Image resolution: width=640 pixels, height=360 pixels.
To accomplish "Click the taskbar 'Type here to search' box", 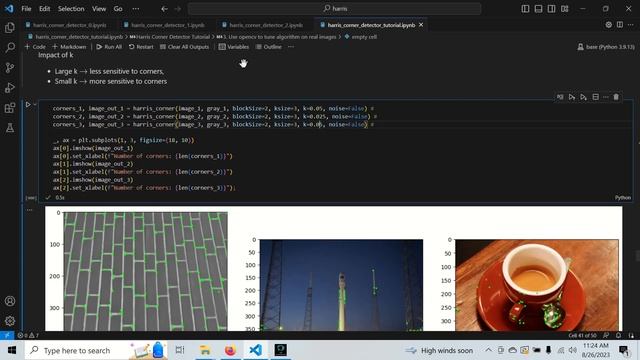I will [96, 350].
